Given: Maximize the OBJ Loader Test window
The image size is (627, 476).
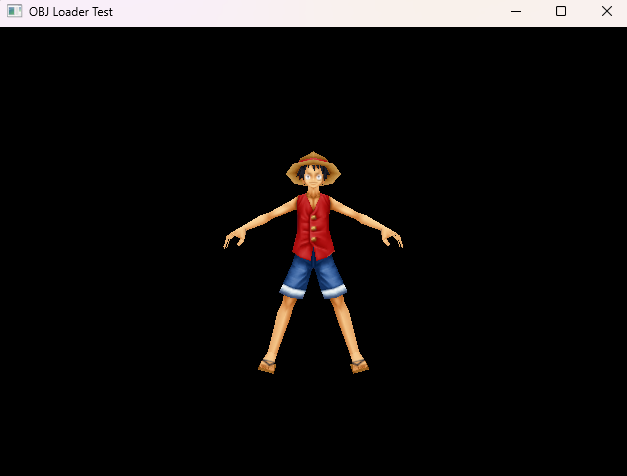Looking at the screenshot, I should pyautogui.click(x=561, y=11).
